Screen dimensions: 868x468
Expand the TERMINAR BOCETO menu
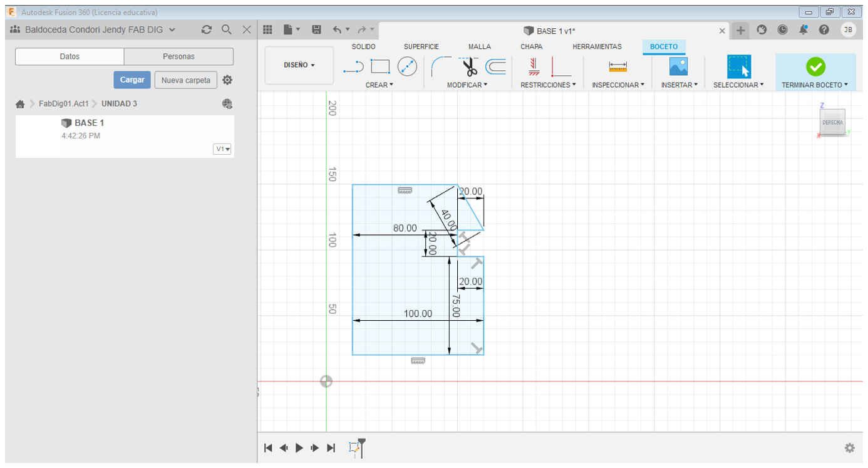click(x=815, y=85)
